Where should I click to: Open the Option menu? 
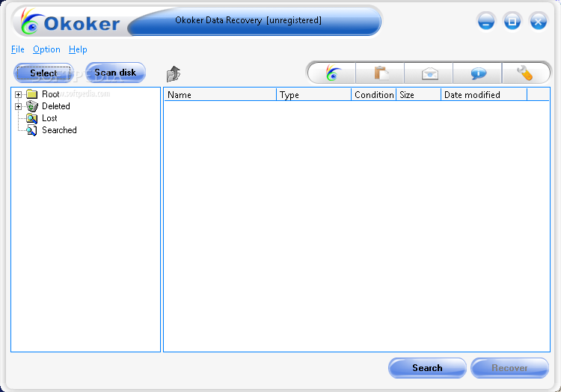click(x=46, y=49)
